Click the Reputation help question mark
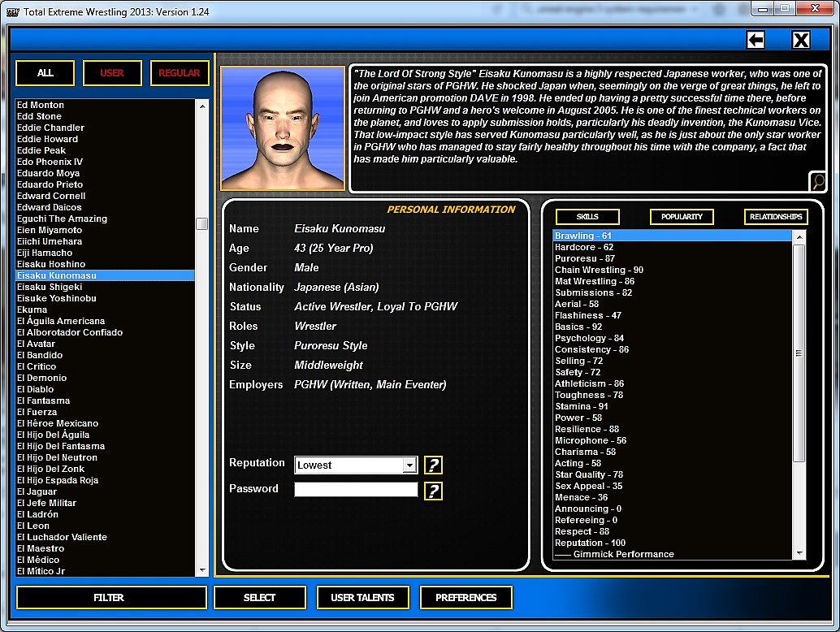This screenshot has height=632, width=840. pos(433,465)
